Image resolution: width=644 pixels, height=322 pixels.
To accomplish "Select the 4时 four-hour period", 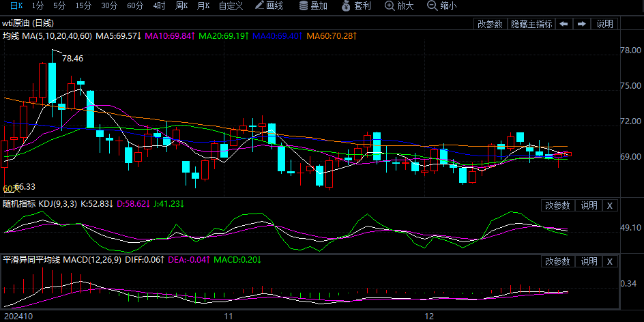I will coord(159,6).
